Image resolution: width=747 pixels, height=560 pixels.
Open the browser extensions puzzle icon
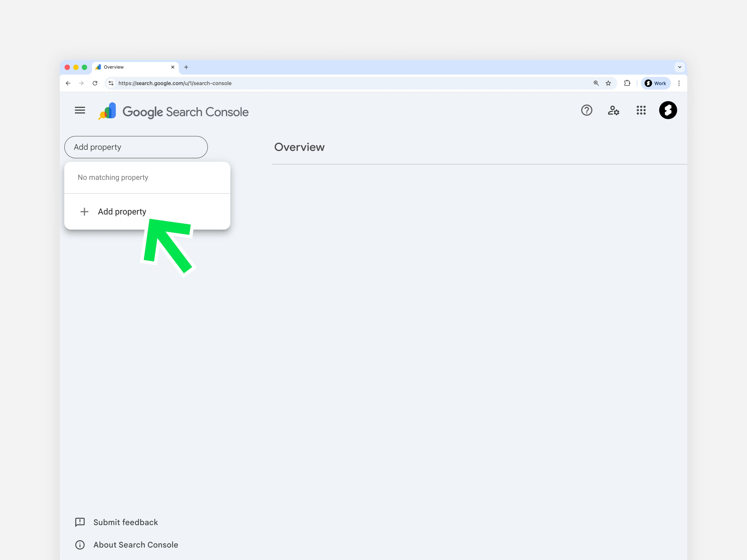(x=627, y=83)
